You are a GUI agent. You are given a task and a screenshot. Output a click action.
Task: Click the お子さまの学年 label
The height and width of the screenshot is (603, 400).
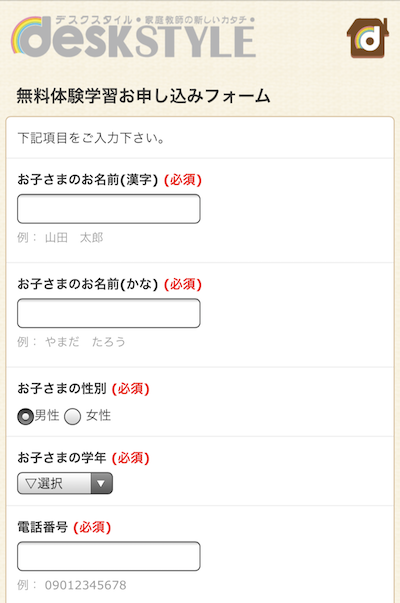62,458
